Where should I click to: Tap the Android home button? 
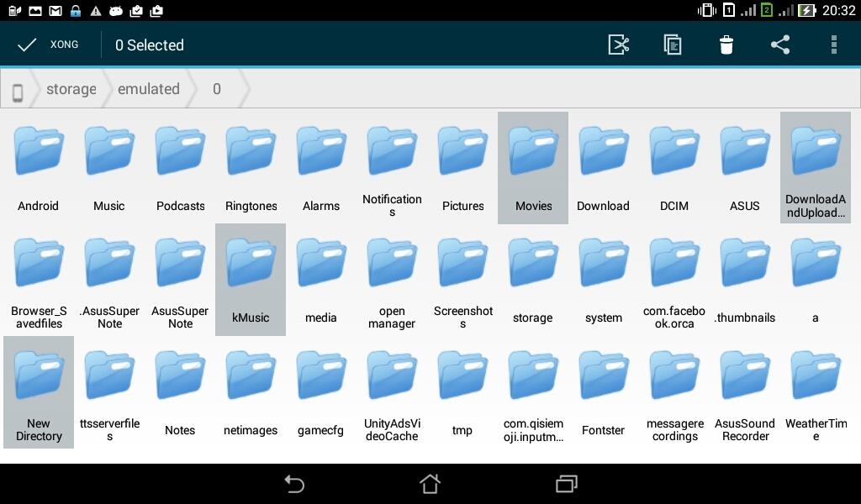pos(430,484)
